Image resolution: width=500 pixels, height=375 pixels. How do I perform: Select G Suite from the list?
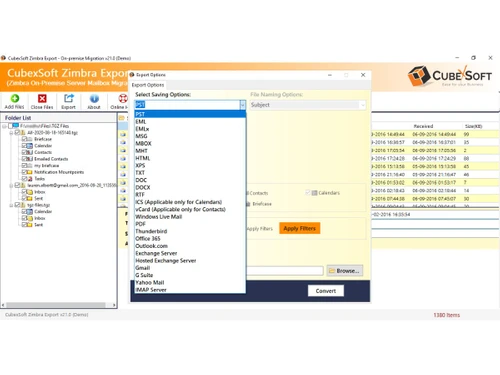190,275
